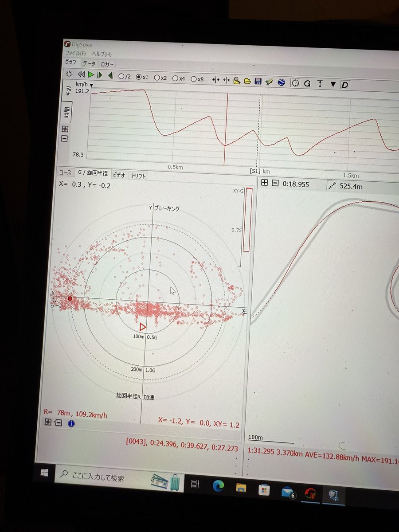
Task: Open Microsoft Store from the taskbar
Action: pos(265,489)
